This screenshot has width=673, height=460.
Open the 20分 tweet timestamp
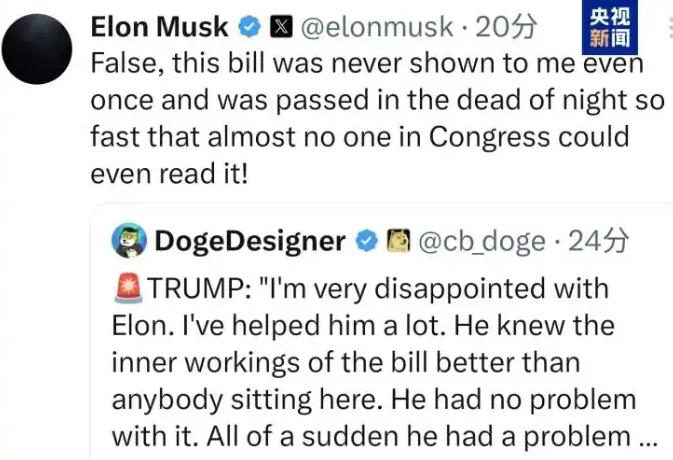click(505, 27)
